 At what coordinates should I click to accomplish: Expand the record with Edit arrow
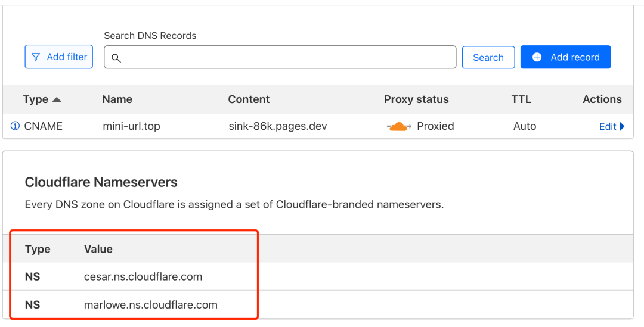pyautogui.click(x=622, y=126)
